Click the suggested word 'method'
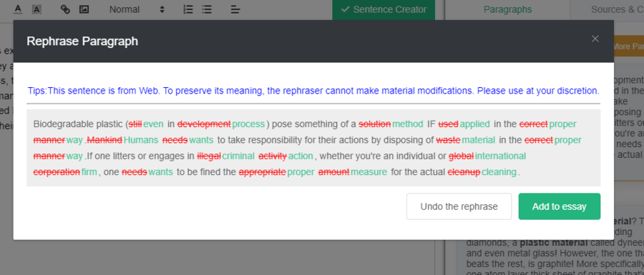The width and height of the screenshot is (644, 275). point(407,124)
